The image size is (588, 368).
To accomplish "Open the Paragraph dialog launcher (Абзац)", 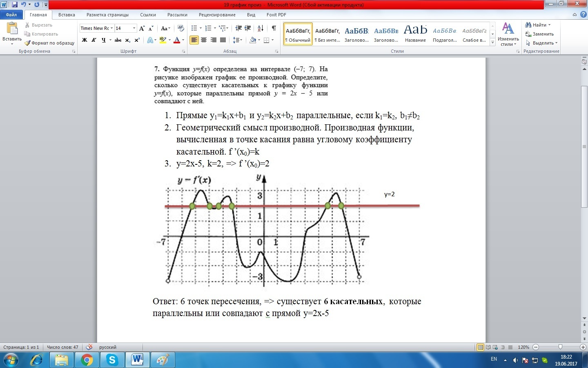I will 277,52.
